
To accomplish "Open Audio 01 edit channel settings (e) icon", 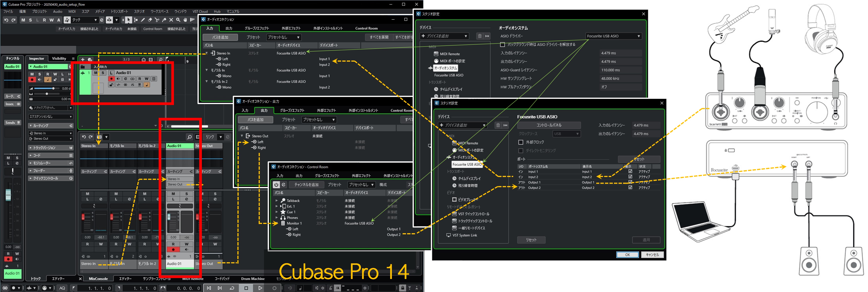I will pyautogui.click(x=125, y=79).
